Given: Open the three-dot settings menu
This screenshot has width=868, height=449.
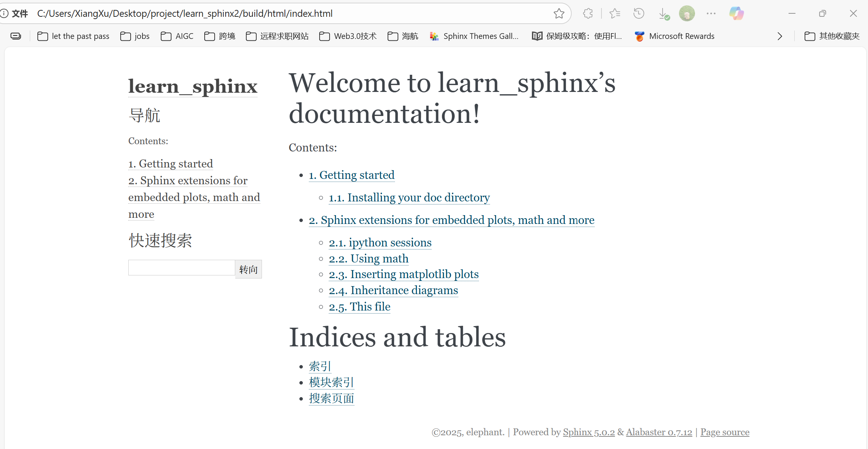Looking at the screenshot, I should [711, 14].
